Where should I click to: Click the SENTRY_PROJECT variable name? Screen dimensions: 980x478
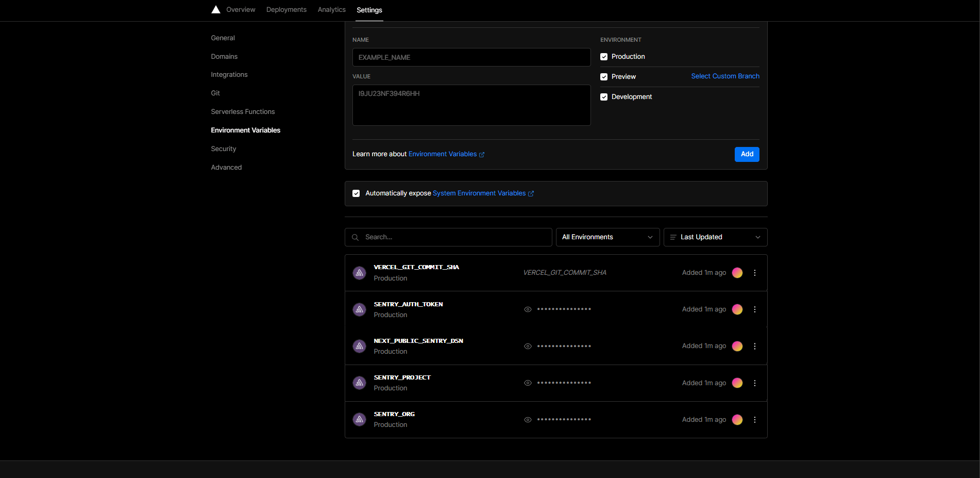coord(402,377)
